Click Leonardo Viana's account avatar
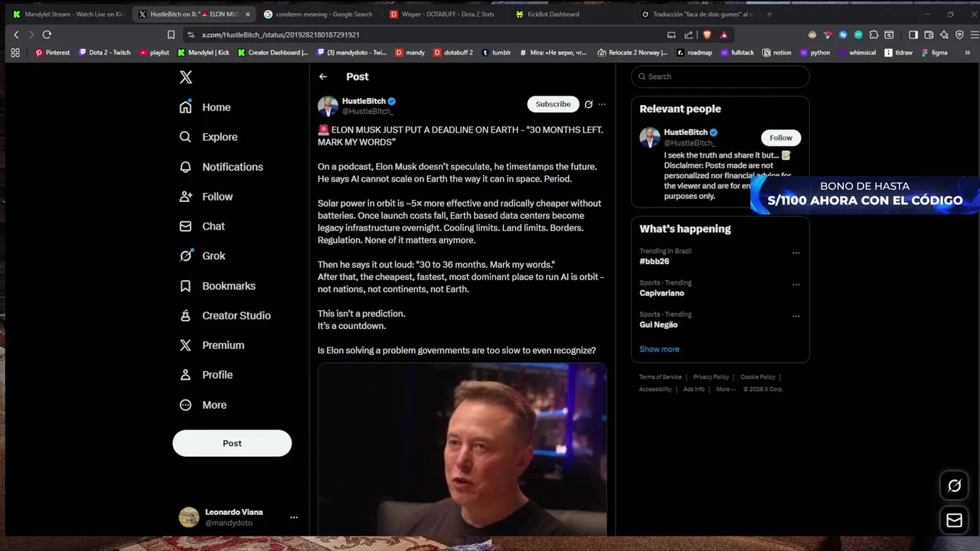The width and height of the screenshot is (980, 551). [x=189, y=517]
